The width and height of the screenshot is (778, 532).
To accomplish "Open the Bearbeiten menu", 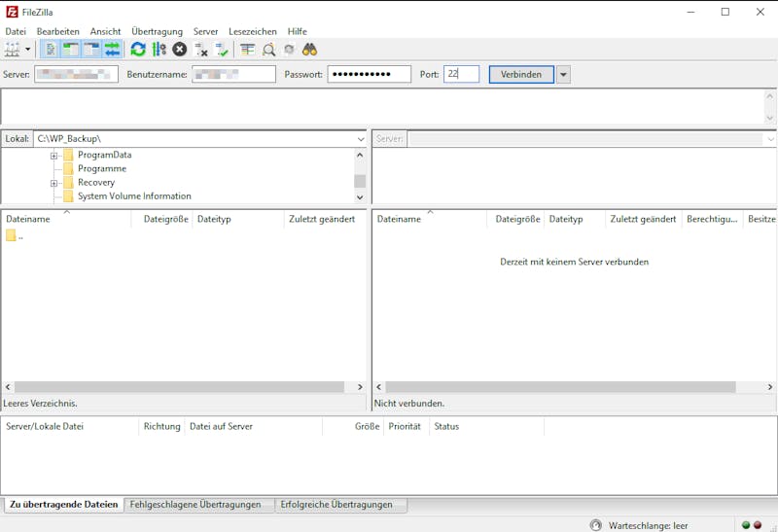I will [x=58, y=31].
